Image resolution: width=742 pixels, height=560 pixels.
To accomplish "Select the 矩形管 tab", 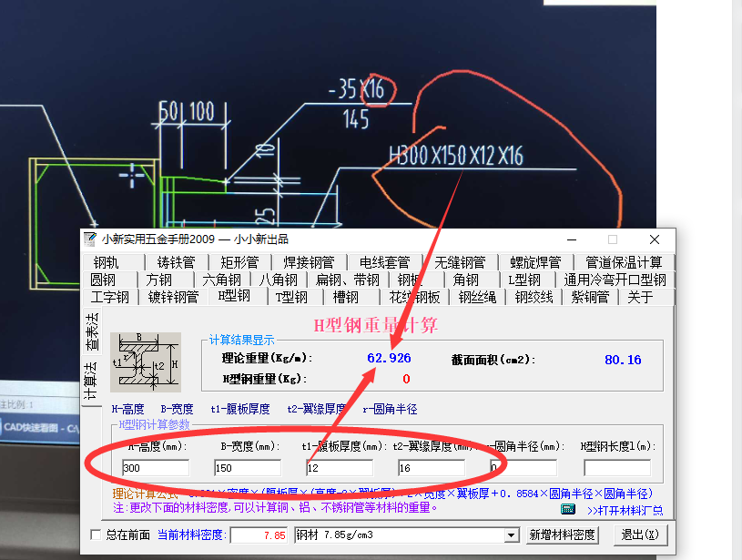I will (240, 261).
